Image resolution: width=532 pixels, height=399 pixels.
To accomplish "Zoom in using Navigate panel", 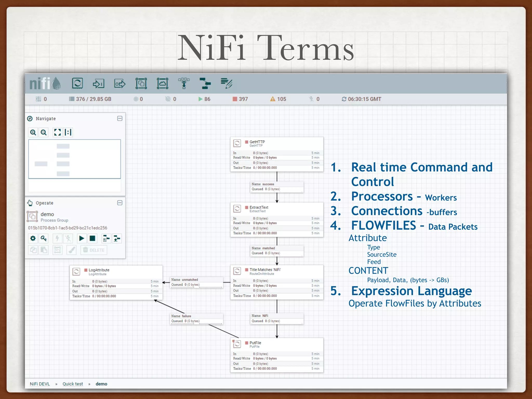I will [33, 132].
